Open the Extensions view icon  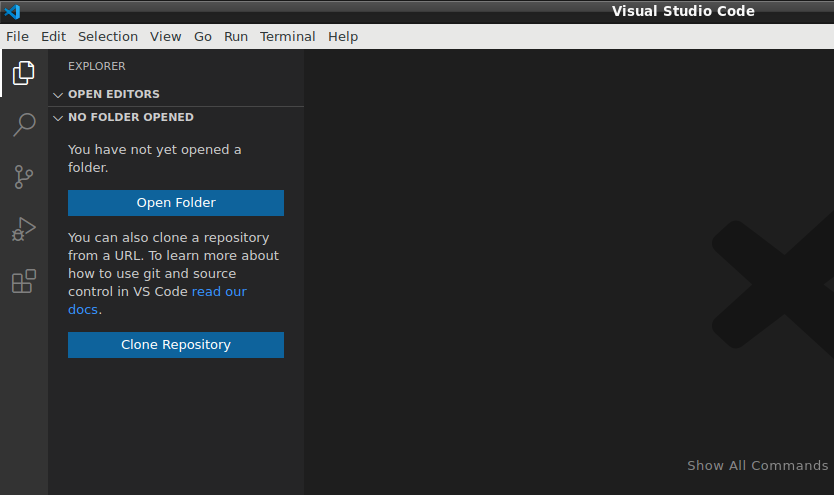point(23,281)
